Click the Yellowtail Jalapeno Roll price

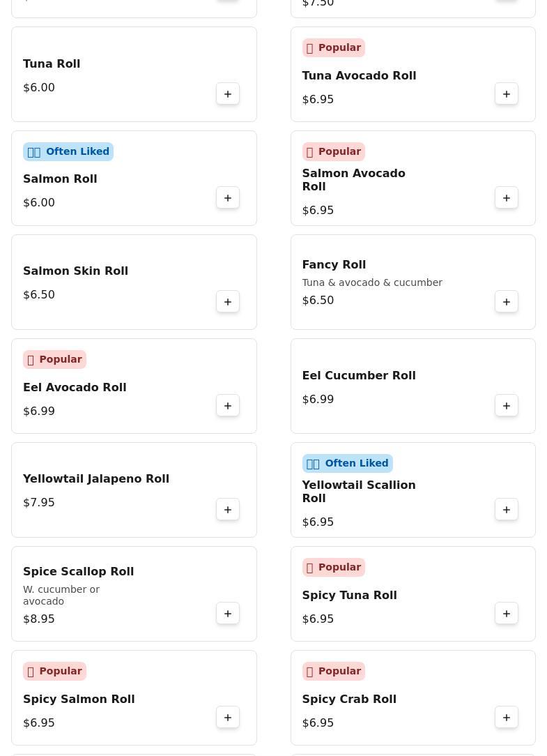coord(39,503)
